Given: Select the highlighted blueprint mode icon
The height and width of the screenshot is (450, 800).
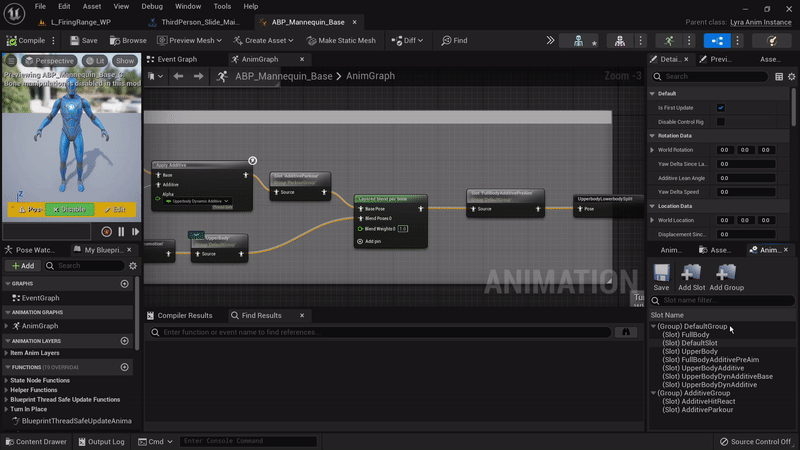Looking at the screenshot, I should [717, 40].
